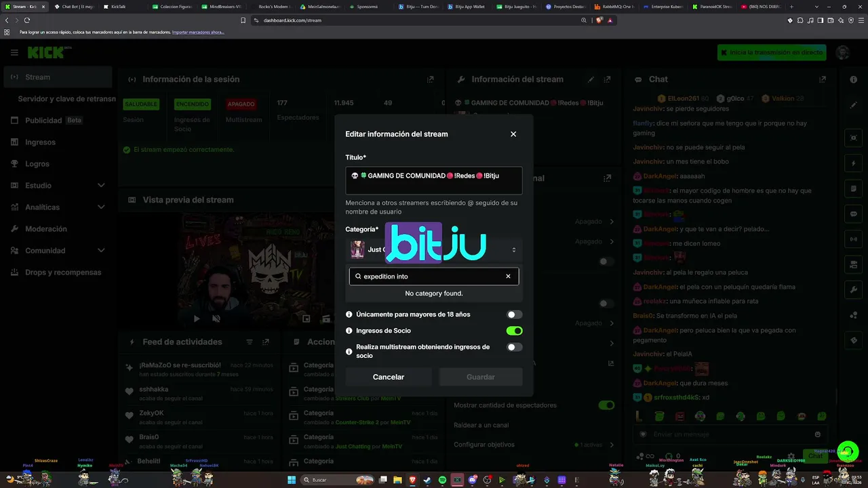Screen dimensions: 868x488
Task: Open Spotify from the taskbar
Action: [442, 480]
